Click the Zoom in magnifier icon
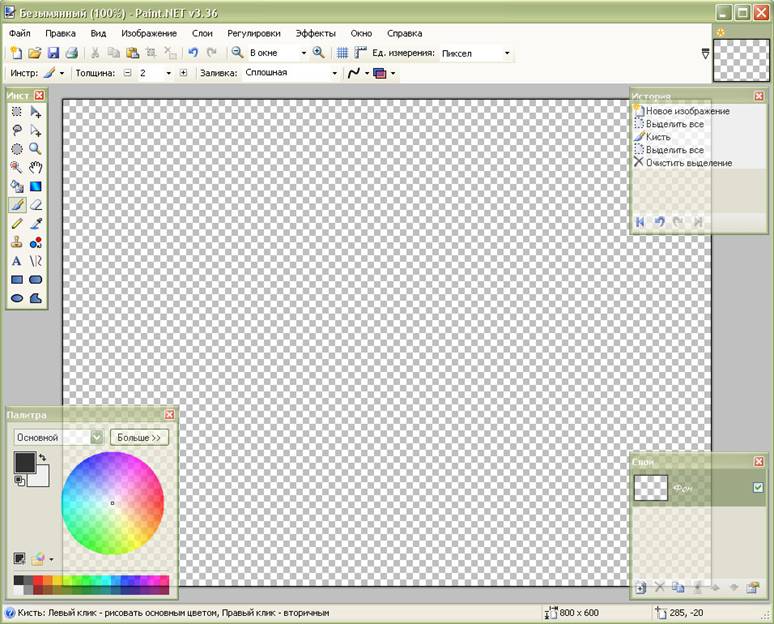The height and width of the screenshot is (624, 774). 319,53
